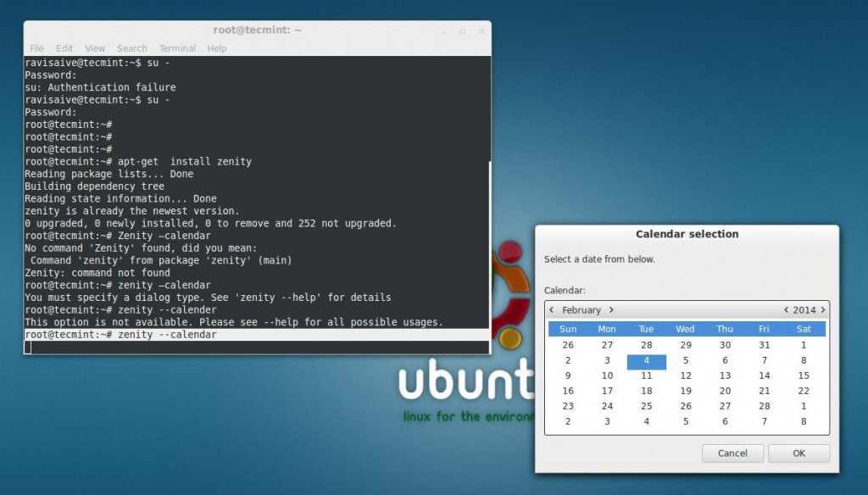Pick the currently highlighted date 4
Image resolution: width=868 pixels, height=495 pixels.
[x=646, y=360]
